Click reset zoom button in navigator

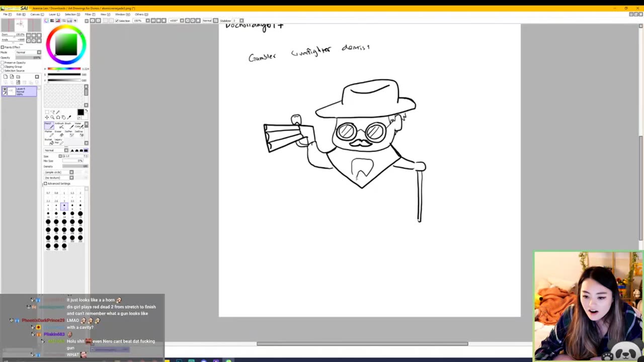click(39, 35)
